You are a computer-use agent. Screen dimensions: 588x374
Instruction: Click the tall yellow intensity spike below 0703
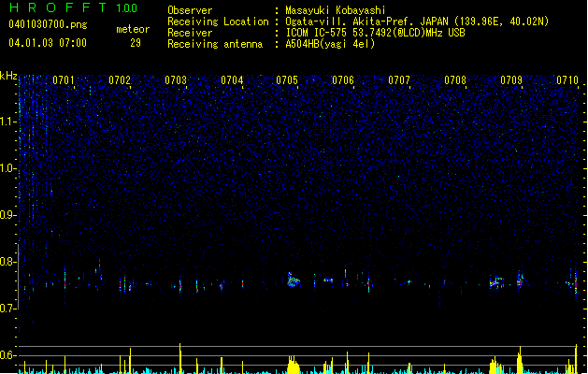click(x=180, y=358)
